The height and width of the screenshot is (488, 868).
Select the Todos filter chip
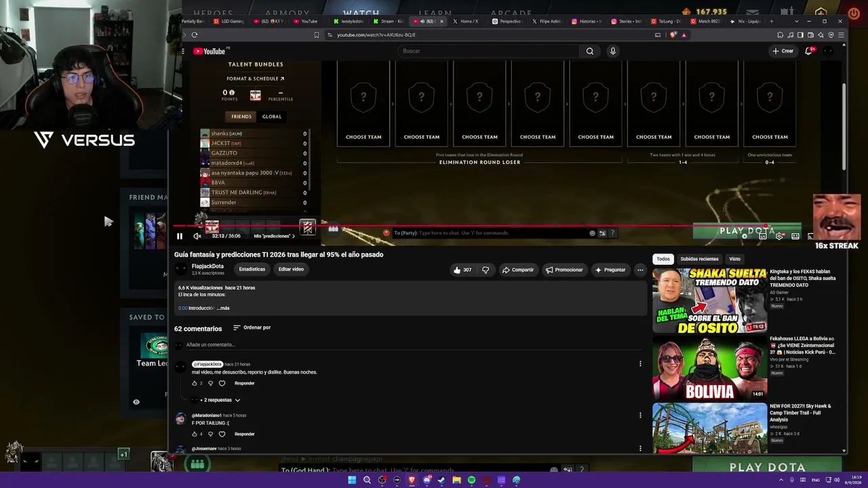(x=663, y=259)
